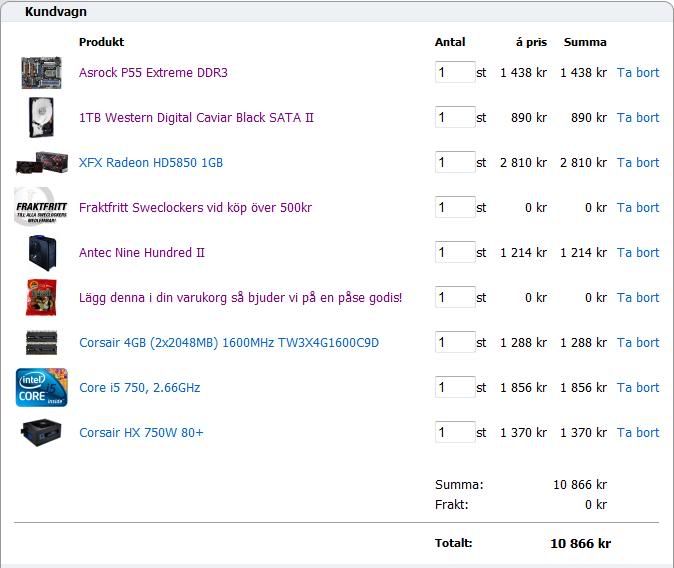Focus the quantity field for Asrock P55
Screen dimensions: 674x568
pos(454,73)
